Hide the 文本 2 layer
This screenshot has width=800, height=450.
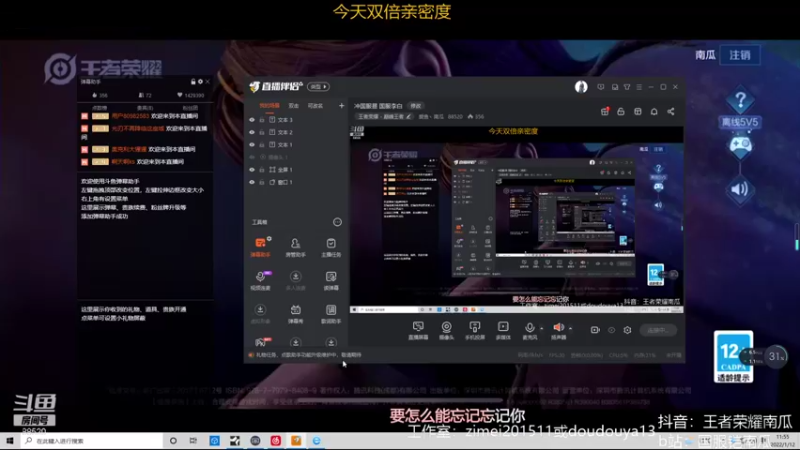[252, 132]
